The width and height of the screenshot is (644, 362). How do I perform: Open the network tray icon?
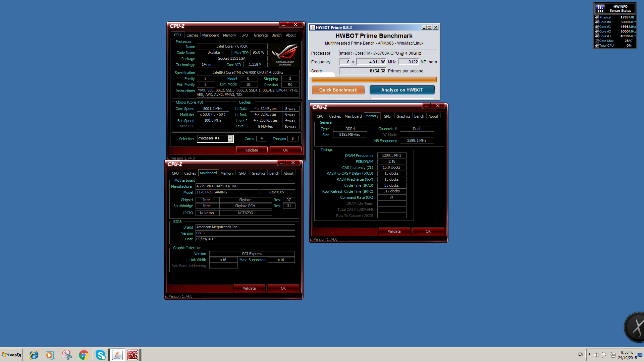(x=613, y=355)
